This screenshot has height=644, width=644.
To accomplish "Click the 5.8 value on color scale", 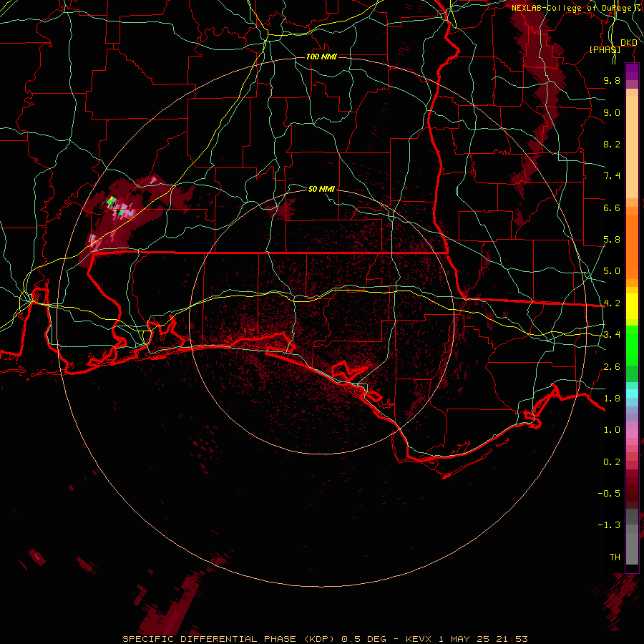I will pos(612,240).
